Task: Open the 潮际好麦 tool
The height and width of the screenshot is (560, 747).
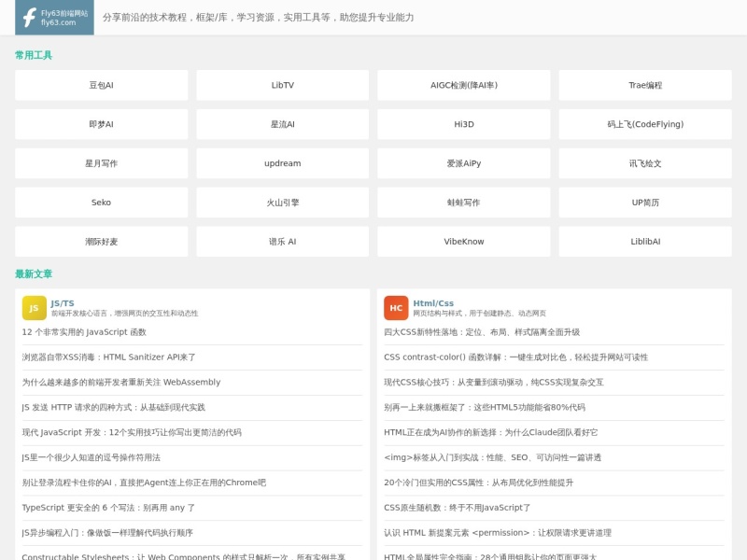Action: tap(101, 242)
